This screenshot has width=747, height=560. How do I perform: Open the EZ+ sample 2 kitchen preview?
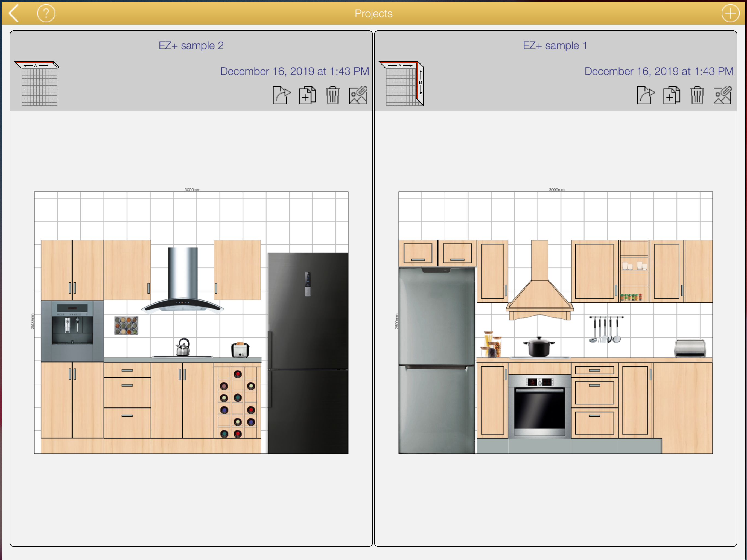point(191,323)
